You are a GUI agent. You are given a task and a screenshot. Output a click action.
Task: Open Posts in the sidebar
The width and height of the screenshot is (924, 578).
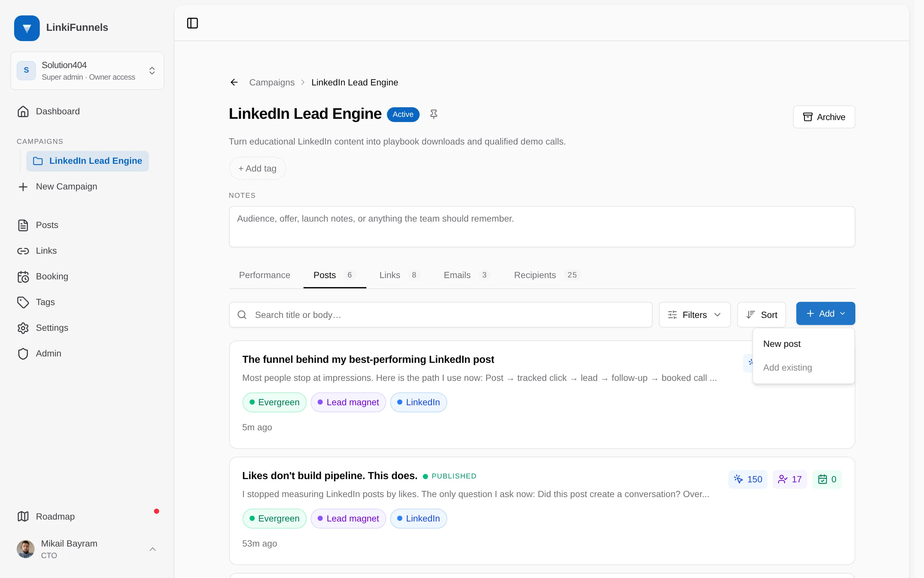[87, 225]
